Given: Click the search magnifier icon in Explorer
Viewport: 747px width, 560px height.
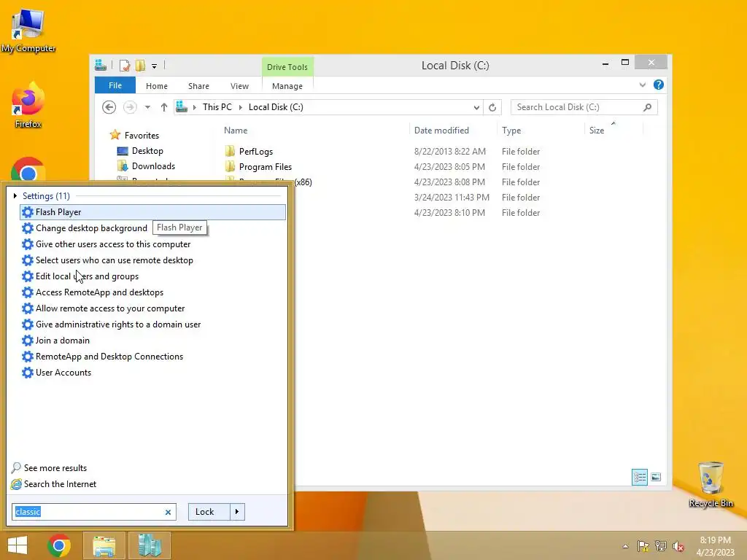Looking at the screenshot, I should tap(648, 107).
